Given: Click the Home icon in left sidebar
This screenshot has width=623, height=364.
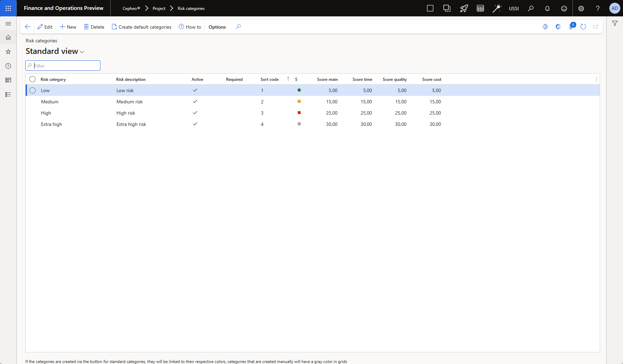Looking at the screenshot, I should coord(8,38).
